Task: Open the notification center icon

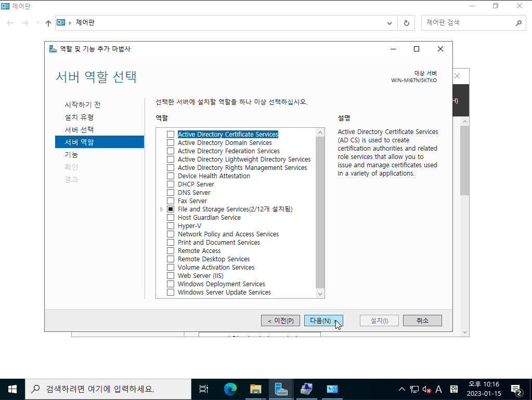Action: [516, 390]
